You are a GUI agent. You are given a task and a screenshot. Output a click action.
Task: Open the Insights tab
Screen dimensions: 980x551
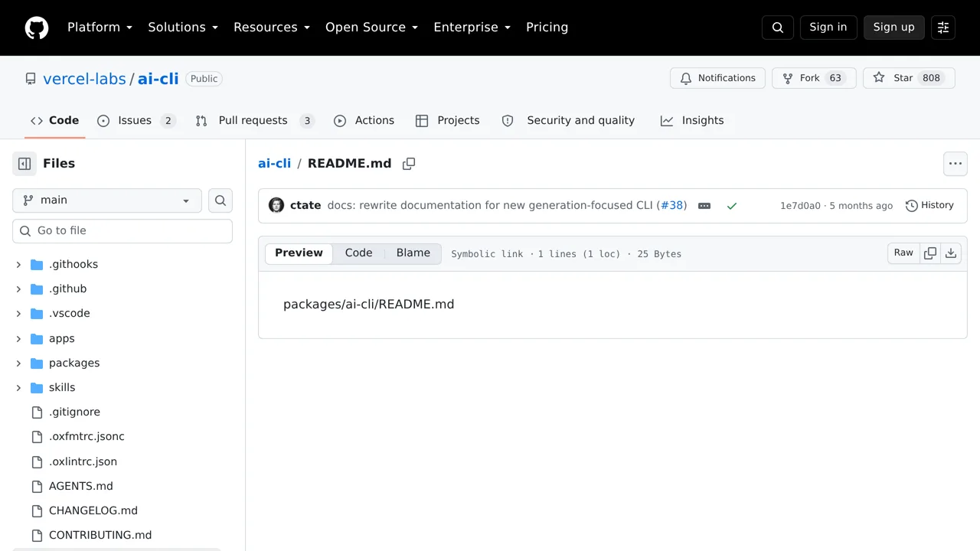click(692, 121)
